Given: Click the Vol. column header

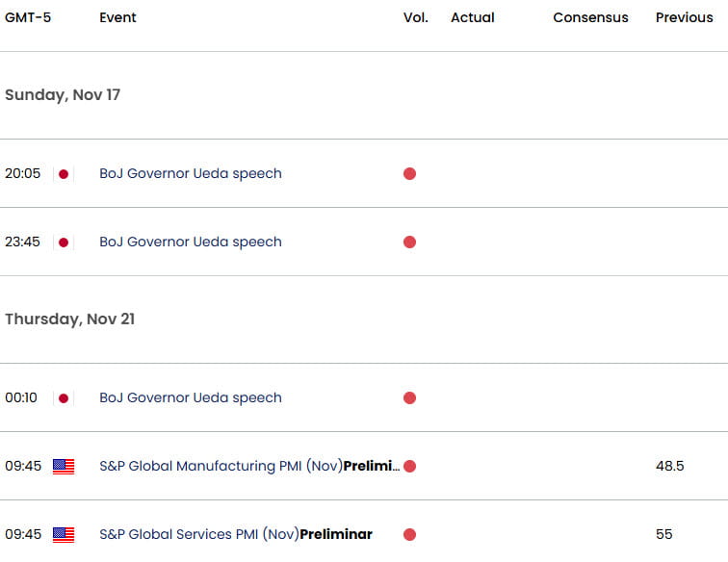Looking at the screenshot, I should pos(415,18).
